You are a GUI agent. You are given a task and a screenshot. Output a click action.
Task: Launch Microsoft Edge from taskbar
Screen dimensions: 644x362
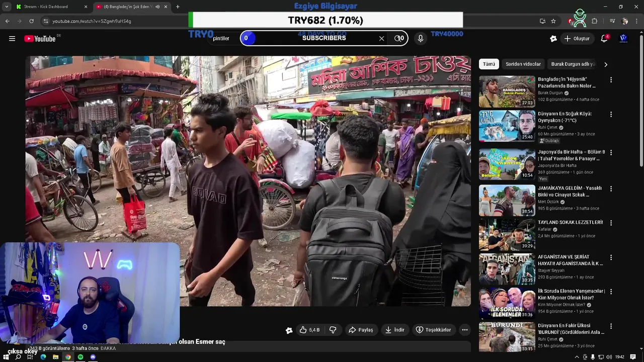[x=43, y=357]
